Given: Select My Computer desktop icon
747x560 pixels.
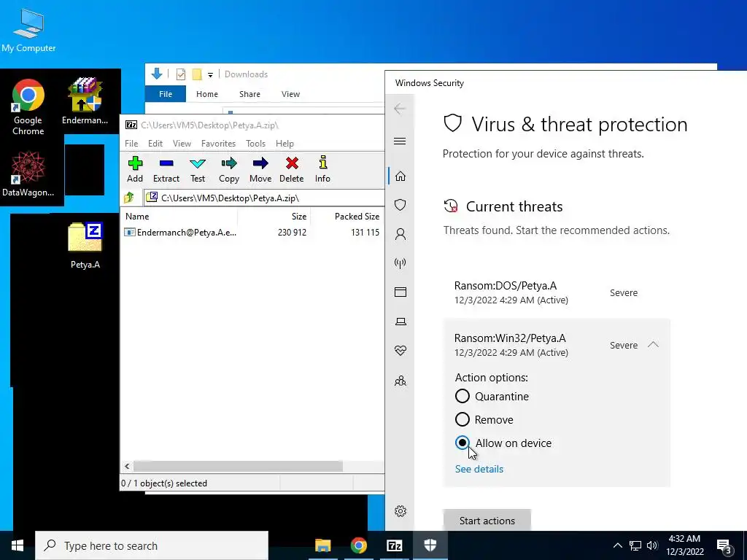Looking at the screenshot, I should click(x=28, y=31).
